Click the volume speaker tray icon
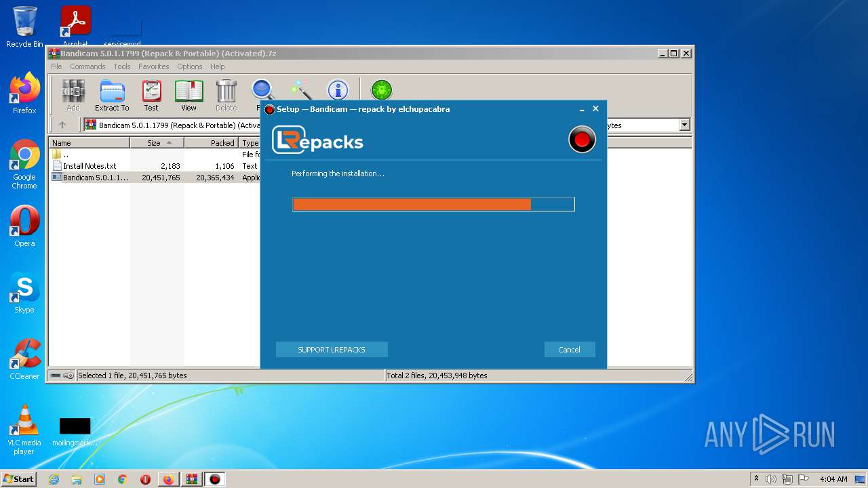Image resolution: width=868 pixels, height=488 pixels. pyautogui.click(x=771, y=479)
